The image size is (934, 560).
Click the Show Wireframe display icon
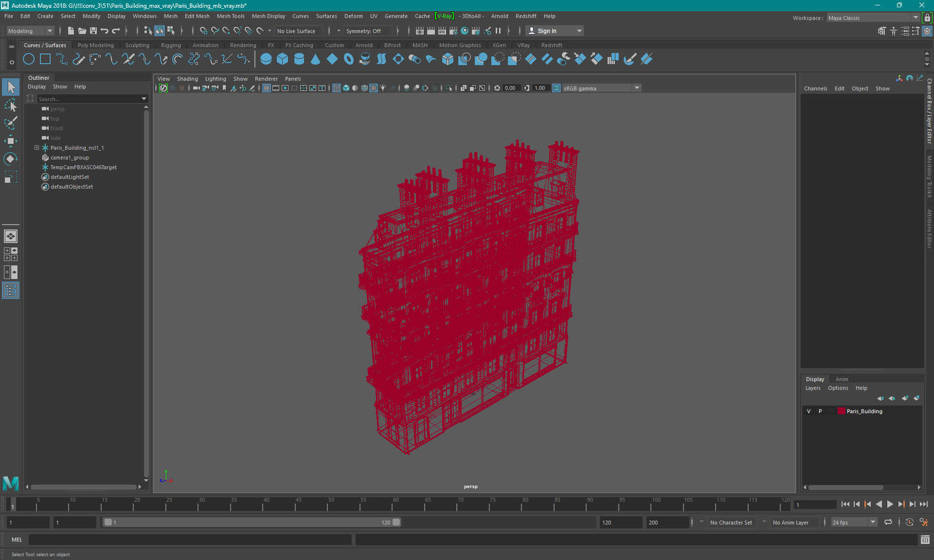tap(337, 88)
